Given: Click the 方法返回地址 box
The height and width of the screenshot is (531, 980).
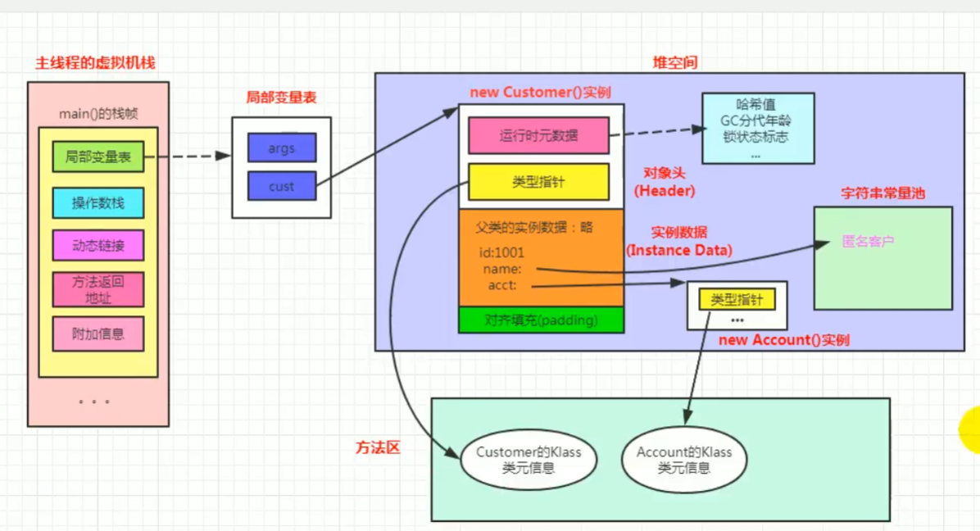Looking at the screenshot, I should tap(98, 289).
